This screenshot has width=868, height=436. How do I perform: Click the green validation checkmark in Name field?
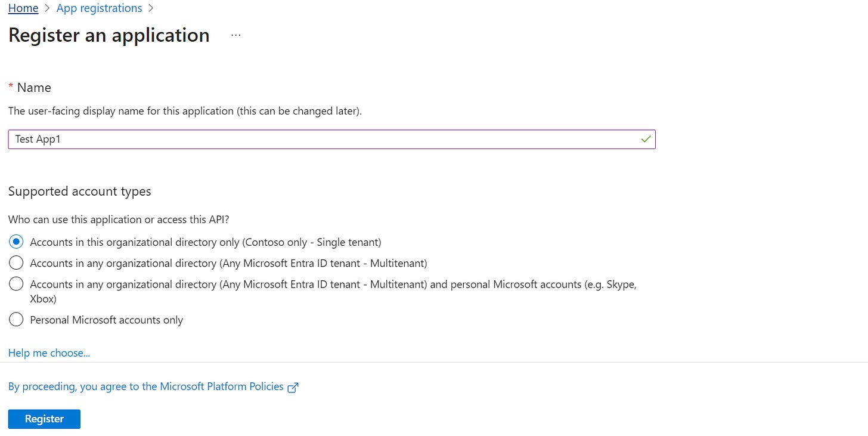pyautogui.click(x=646, y=139)
